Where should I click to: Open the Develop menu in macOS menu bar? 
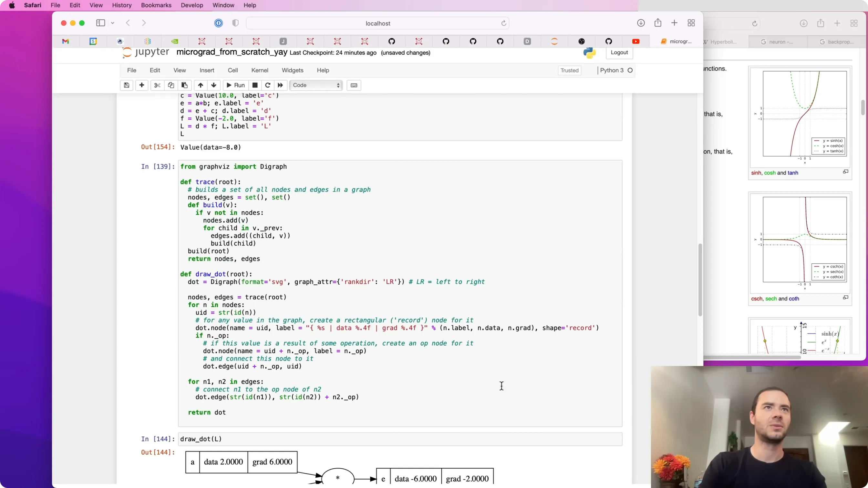(x=192, y=5)
